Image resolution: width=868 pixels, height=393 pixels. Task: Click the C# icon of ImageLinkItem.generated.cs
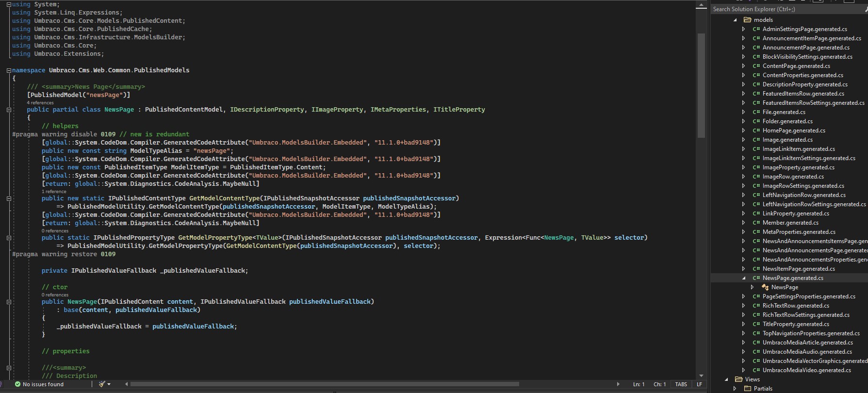(x=756, y=149)
